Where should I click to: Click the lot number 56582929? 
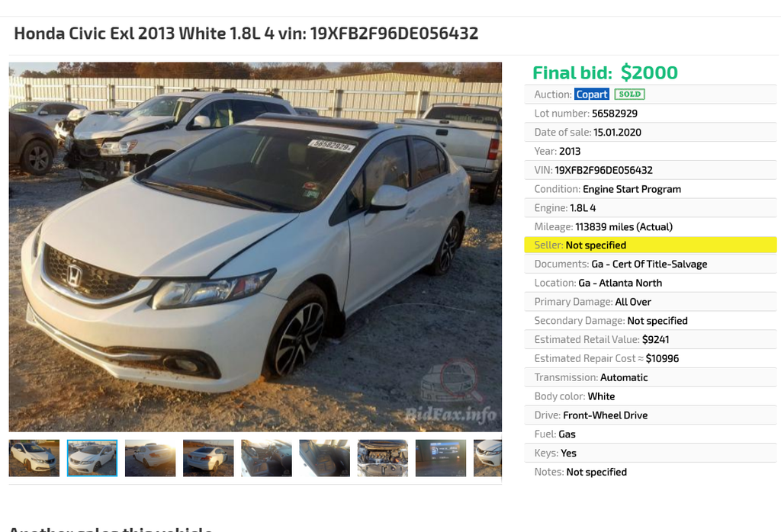615,114
